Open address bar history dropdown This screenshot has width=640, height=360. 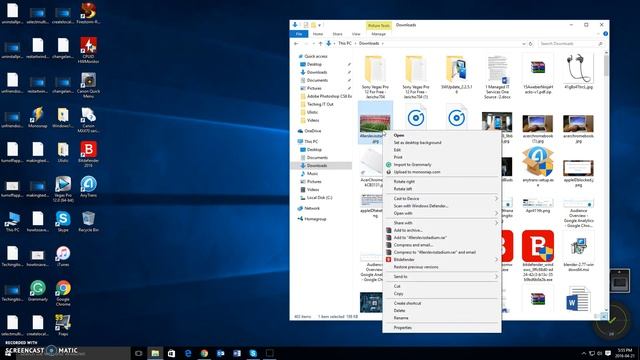[x=523, y=43]
